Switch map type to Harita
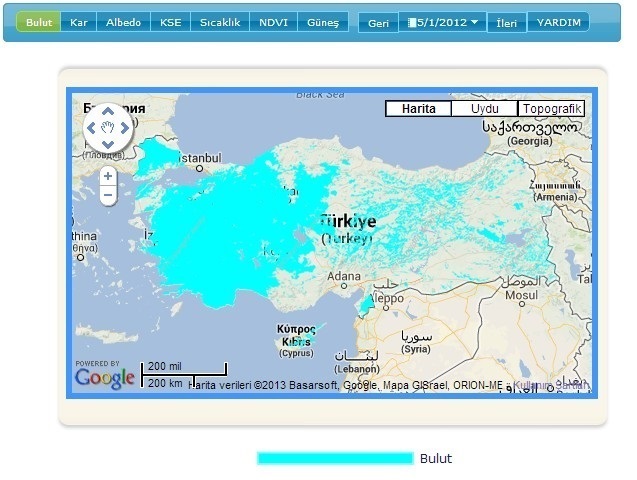 417,109
